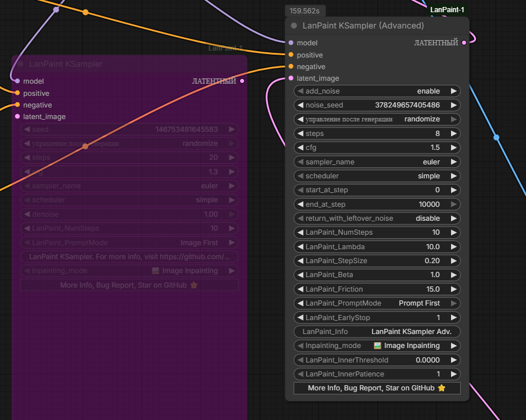
Task: Click model input socket on Advanced node
Action: [291, 42]
